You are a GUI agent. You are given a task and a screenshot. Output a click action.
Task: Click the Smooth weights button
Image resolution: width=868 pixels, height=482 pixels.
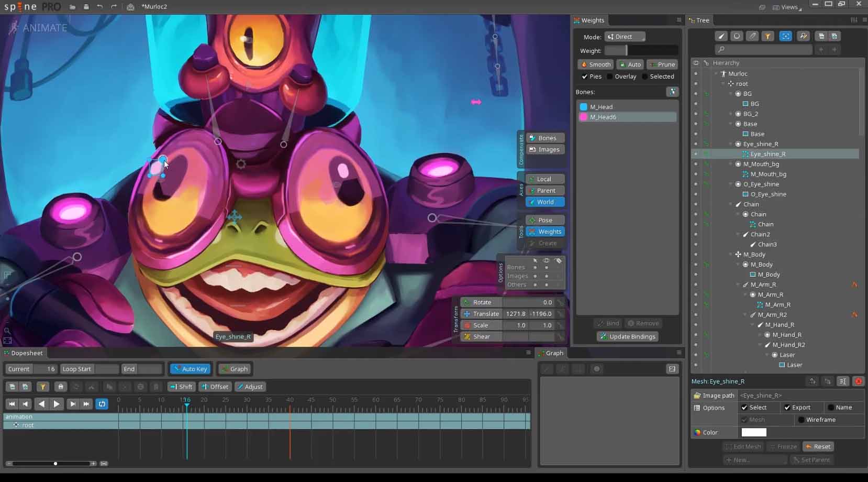tap(595, 64)
